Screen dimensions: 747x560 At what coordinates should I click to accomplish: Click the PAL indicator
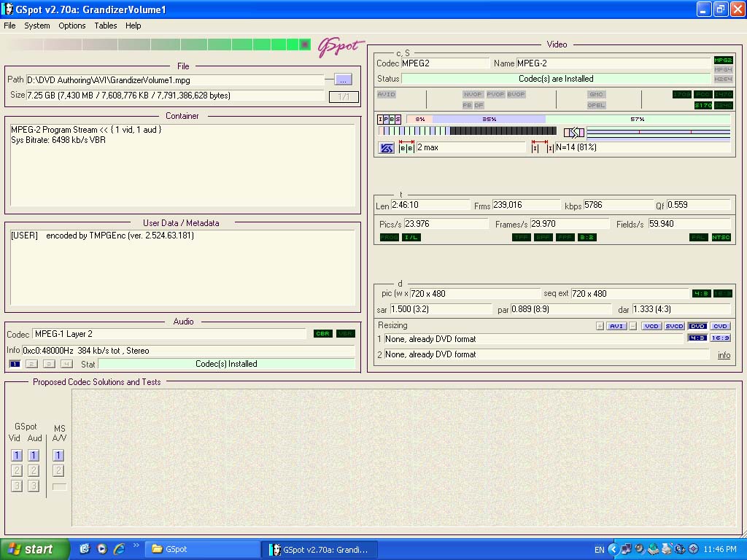pyautogui.click(x=698, y=237)
